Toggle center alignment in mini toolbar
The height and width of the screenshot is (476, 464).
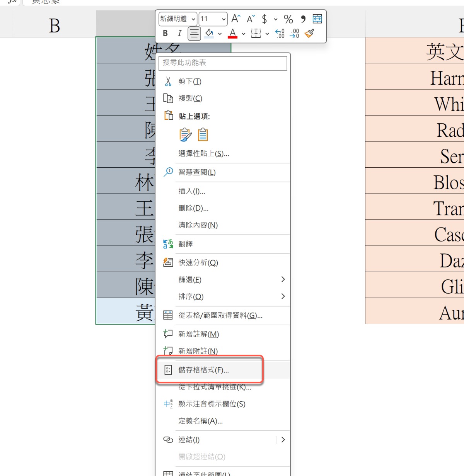(194, 34)
